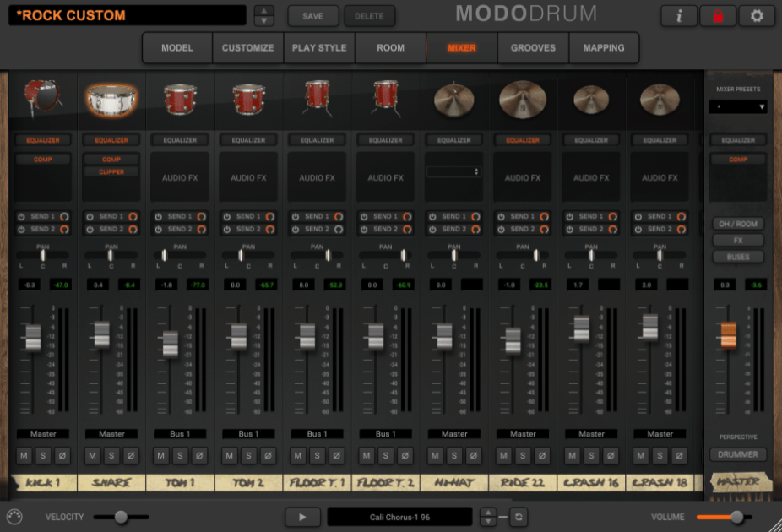The width and height of the screenshot is (782, 532).
Task: Select the Crash 18 cymbal icon
Action: (660, 99)
